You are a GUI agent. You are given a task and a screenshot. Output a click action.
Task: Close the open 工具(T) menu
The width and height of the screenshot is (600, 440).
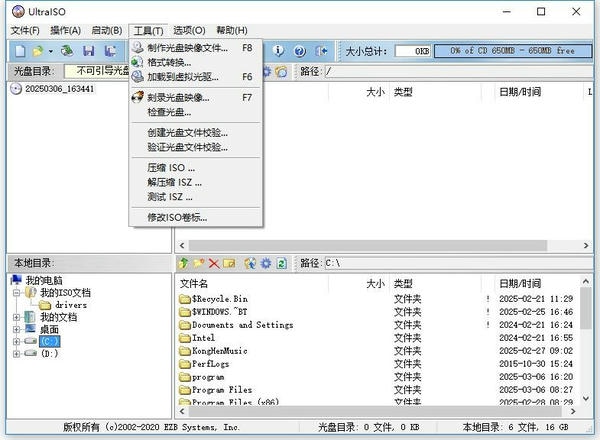148,31
